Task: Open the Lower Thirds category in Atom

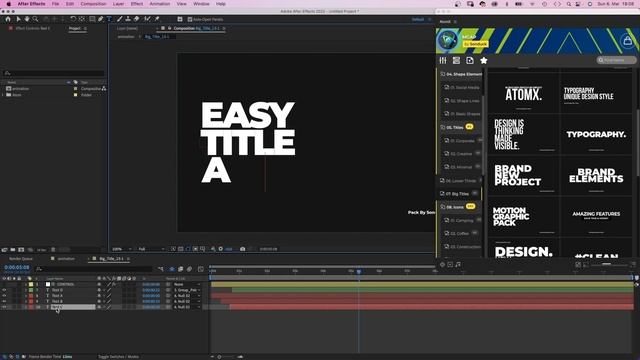Action: (x=461, y=180)
